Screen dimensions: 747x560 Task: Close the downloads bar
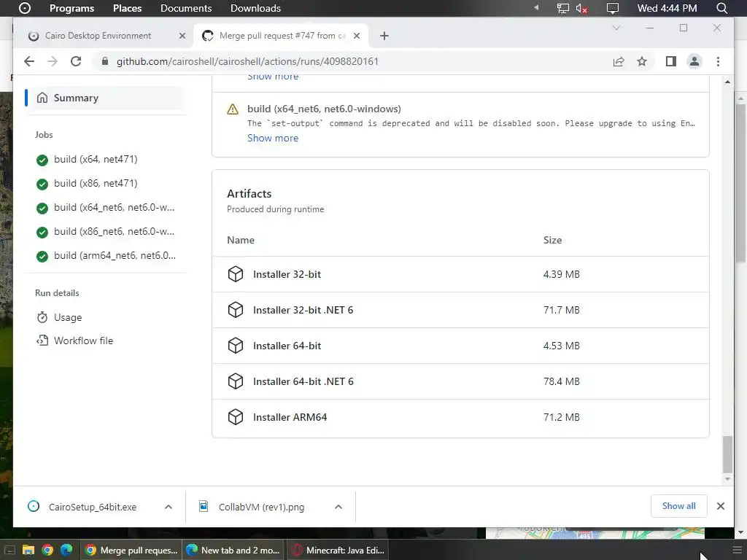[720, 506]
